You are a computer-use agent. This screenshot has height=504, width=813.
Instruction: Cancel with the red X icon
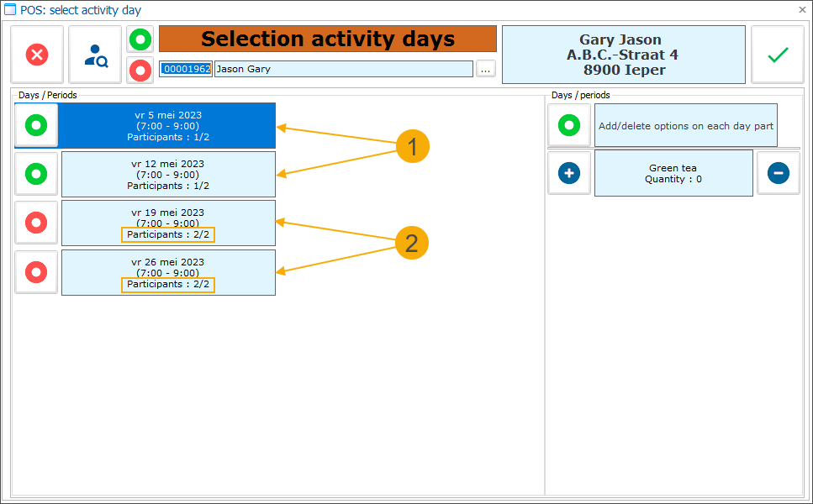(36, 54)
